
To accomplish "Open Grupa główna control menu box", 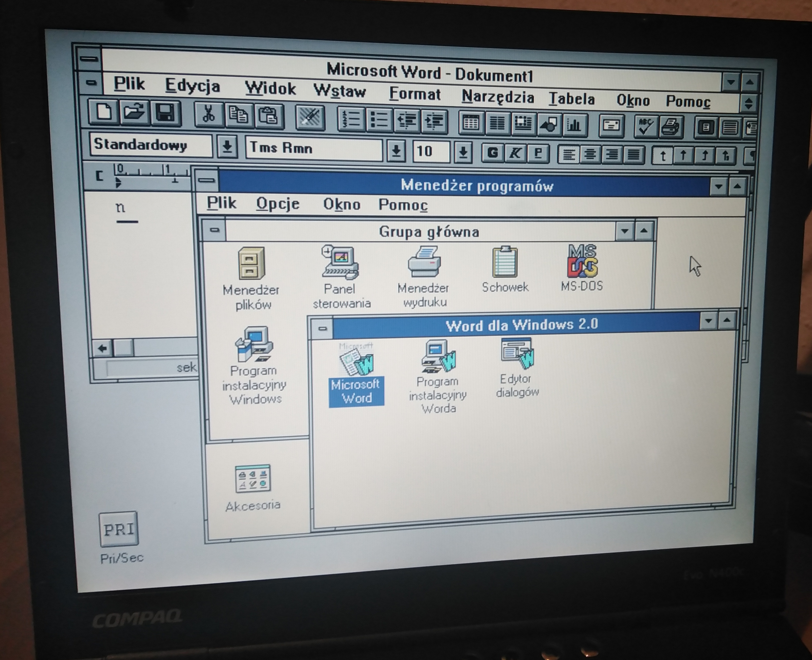I will tap(215, 230).
